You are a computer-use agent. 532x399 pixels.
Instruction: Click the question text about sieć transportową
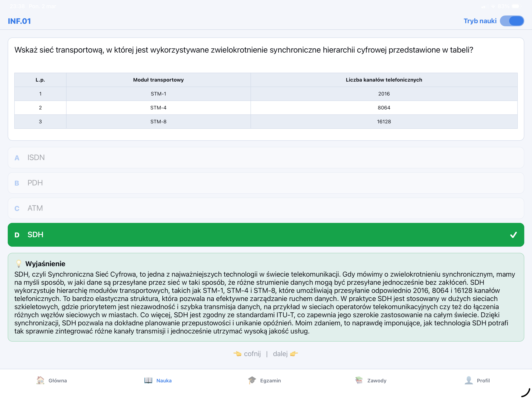tap(244, 50)
